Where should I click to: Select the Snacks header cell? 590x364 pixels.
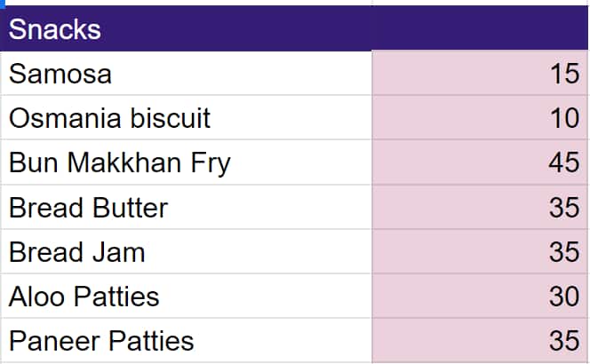[x=186, y=29]
